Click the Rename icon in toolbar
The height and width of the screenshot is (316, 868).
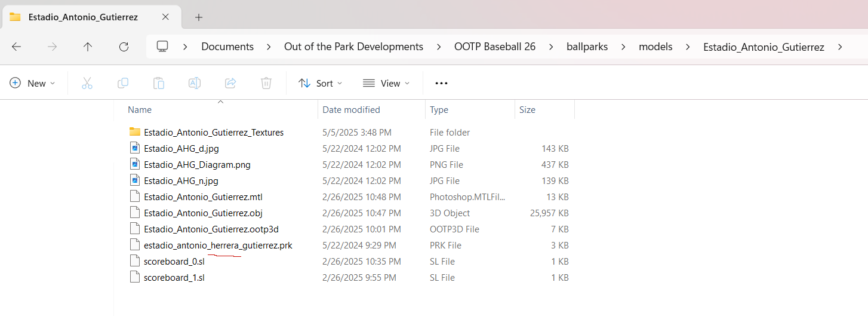click(x=195, y=83)
